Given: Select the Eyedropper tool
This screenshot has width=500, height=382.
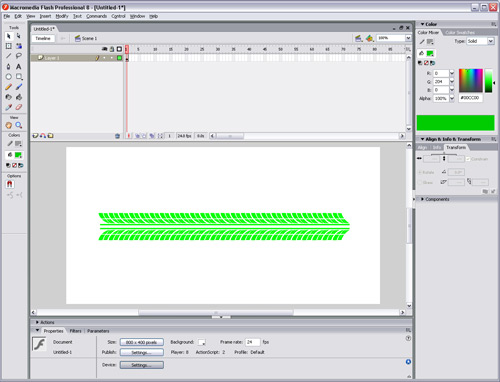Looking at the screenshot, I should [x=9, y=107].
